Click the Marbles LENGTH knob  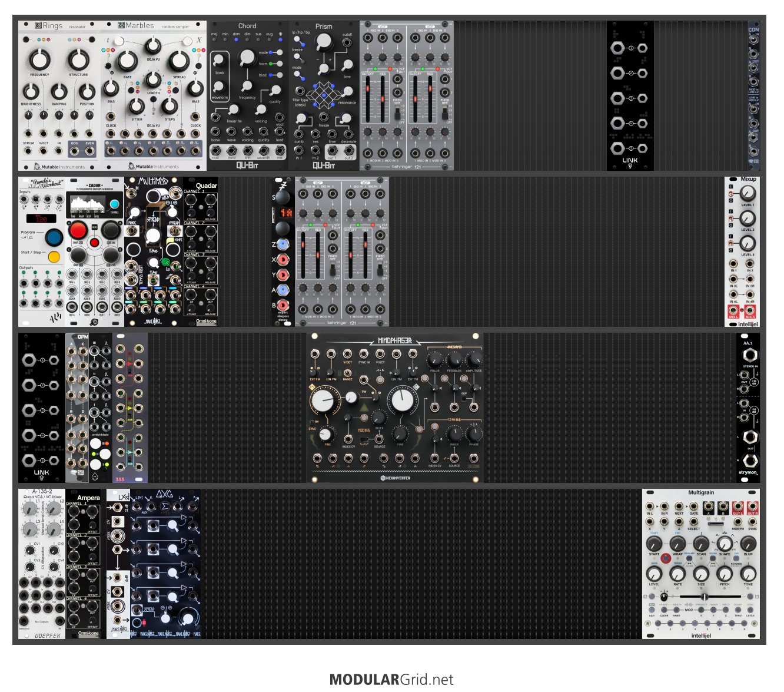(x=153, y=80)
